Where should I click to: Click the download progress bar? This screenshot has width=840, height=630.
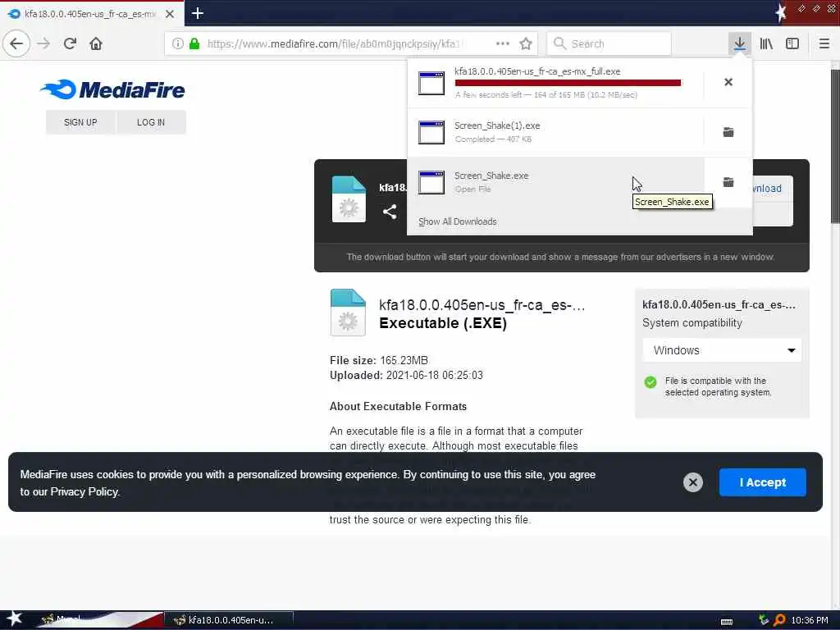point(568,83)
